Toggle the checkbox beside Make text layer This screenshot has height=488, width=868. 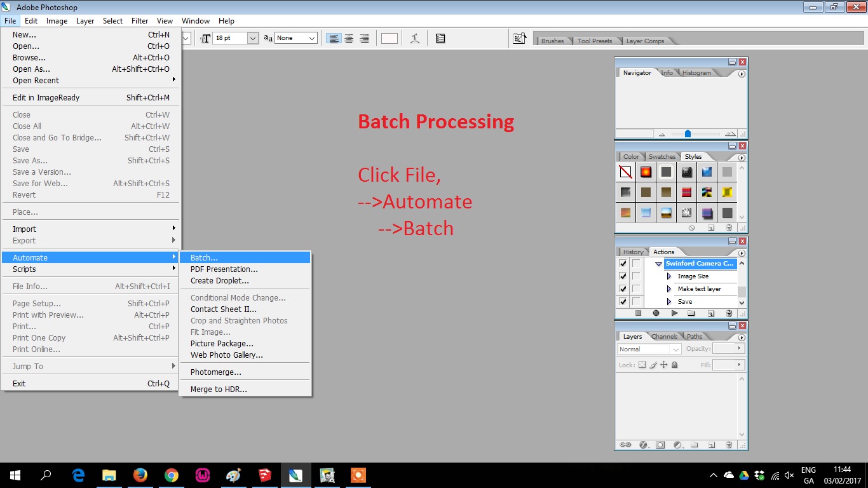point(623,288)
